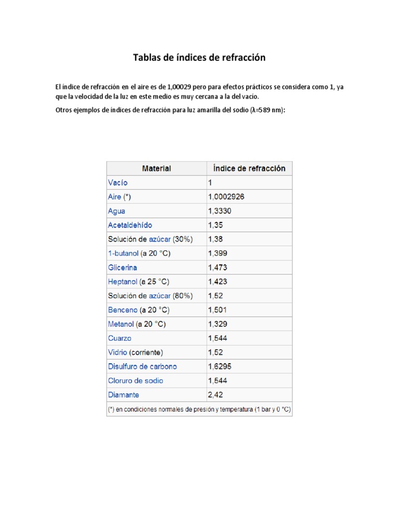Click the value 1,473
Screen dimensions: 399x532
point(218,268)
